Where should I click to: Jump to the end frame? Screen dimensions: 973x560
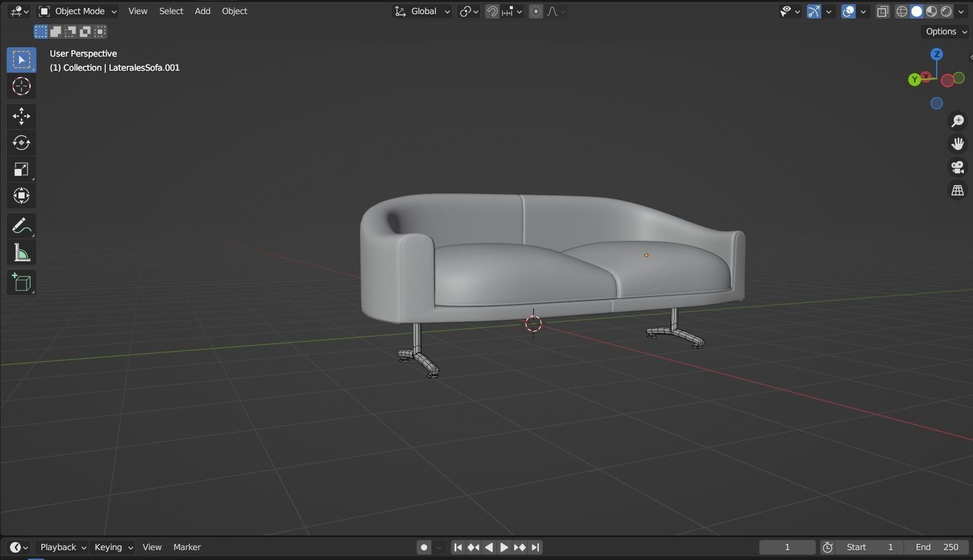click(536, 547)
